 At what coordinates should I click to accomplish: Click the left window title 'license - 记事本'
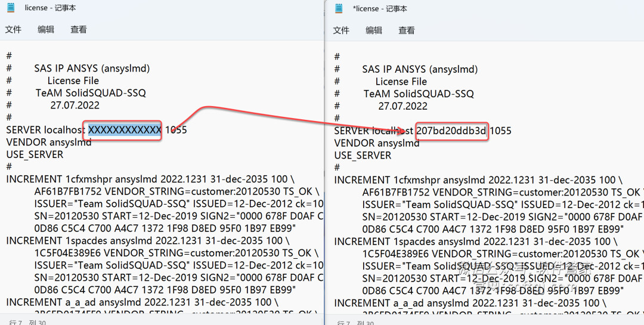50,8
